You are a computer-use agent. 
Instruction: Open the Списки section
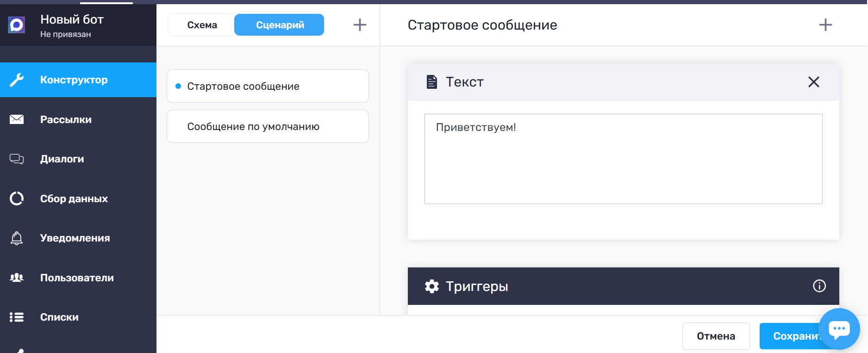[x=78, y=317]
